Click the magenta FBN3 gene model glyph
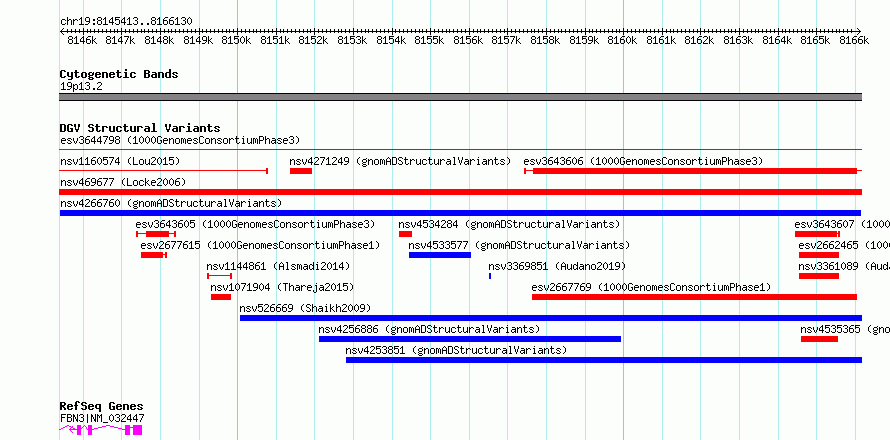The image size is (890, 440). point(100,430)
